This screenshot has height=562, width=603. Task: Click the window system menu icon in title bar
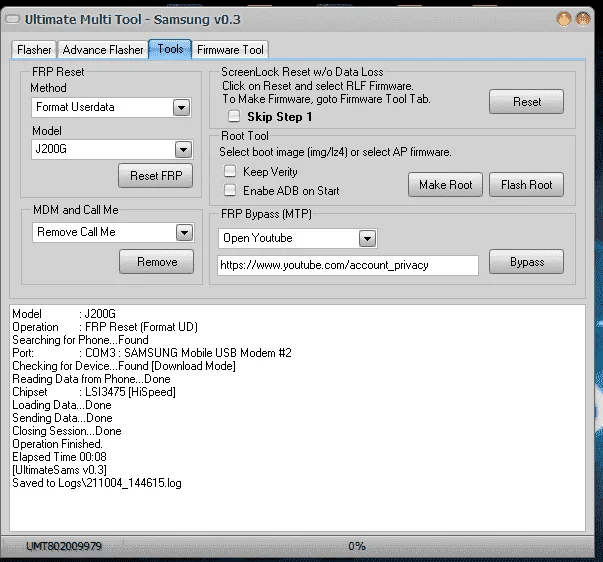(x=12, y=19)
